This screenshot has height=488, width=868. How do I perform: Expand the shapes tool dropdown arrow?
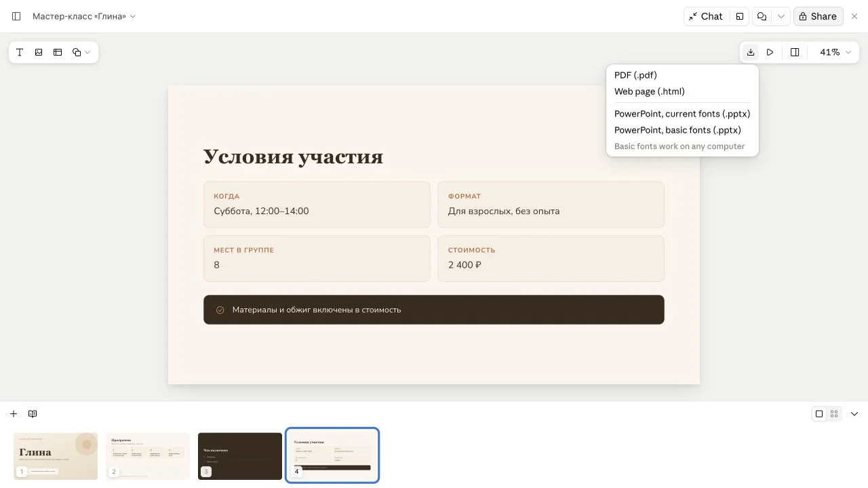[x=87, y=52]
